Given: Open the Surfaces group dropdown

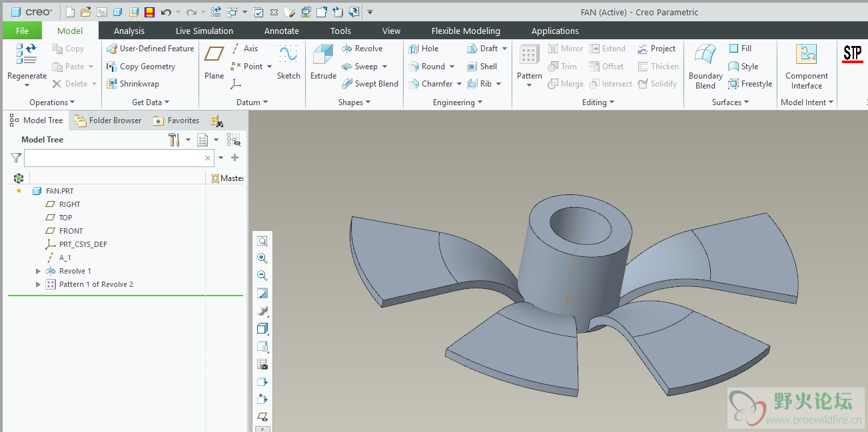Looking at the screenshot, I should point(730,103).
